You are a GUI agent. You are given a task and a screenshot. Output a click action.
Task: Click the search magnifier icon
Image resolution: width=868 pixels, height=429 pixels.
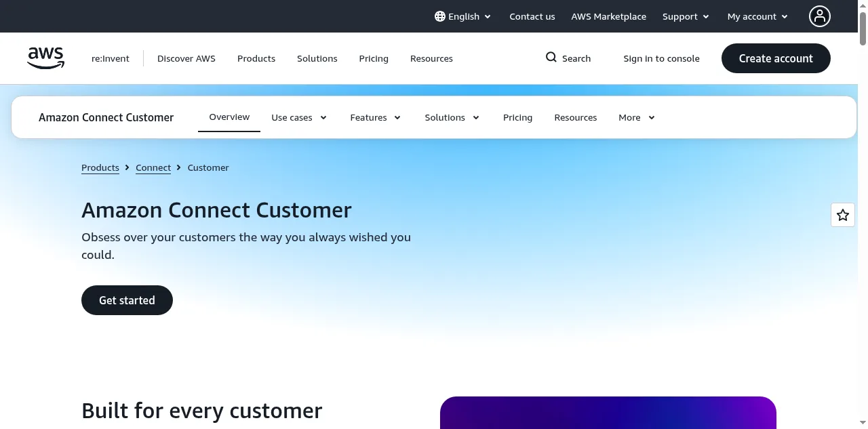(x=551, y=58)
